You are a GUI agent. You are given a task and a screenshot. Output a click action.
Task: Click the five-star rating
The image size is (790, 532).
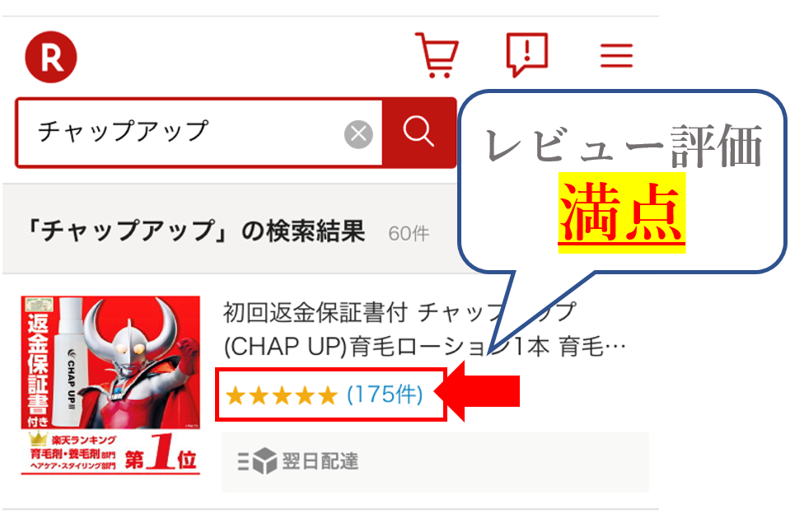point(282,395)
